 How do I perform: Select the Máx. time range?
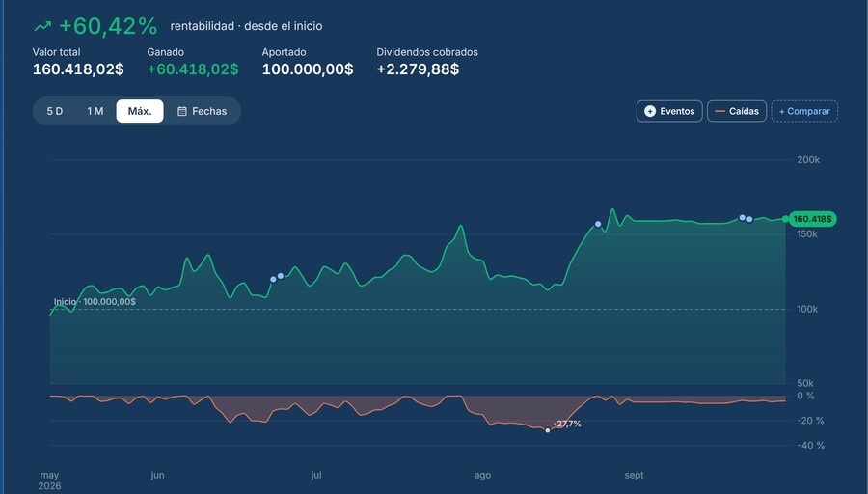click(x=140, y=111)
